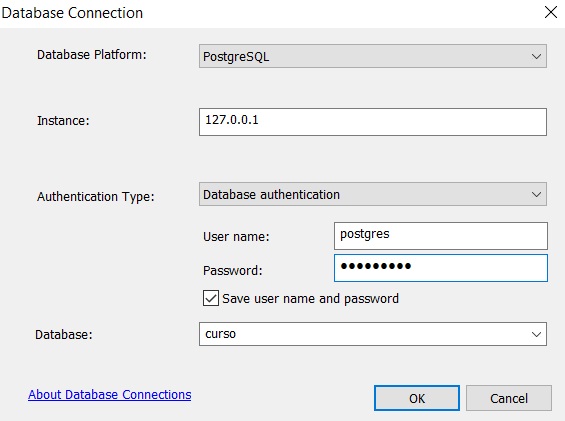
Task: Open the Database combo box showing curso
Action: click(x=373, y=334)
